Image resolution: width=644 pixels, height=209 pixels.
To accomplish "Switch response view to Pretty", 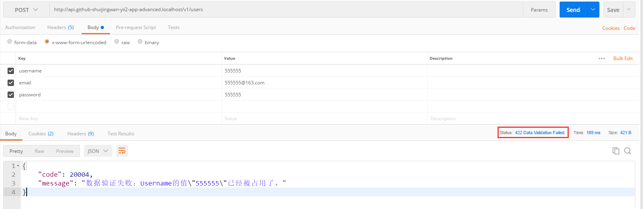I will (x=16, y=151).
